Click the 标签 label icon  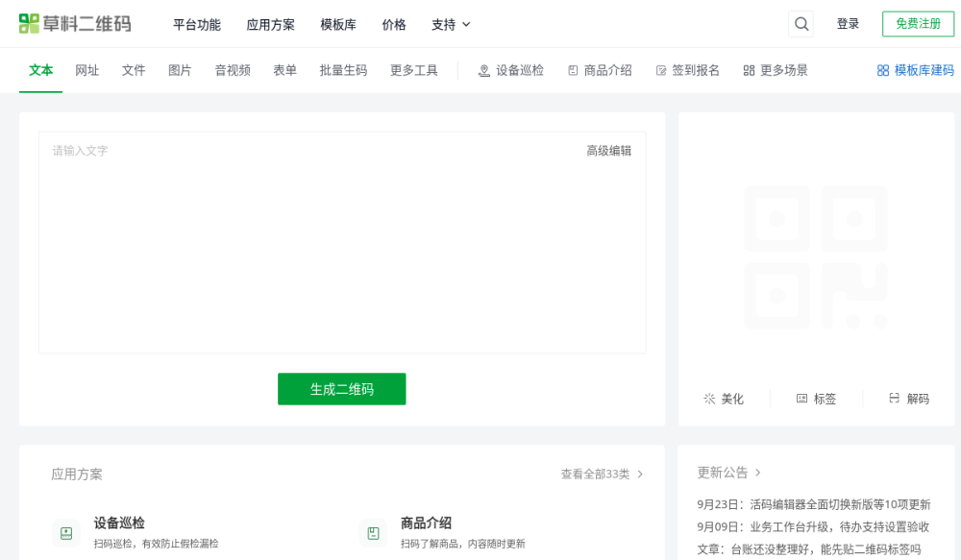point(801,399)
